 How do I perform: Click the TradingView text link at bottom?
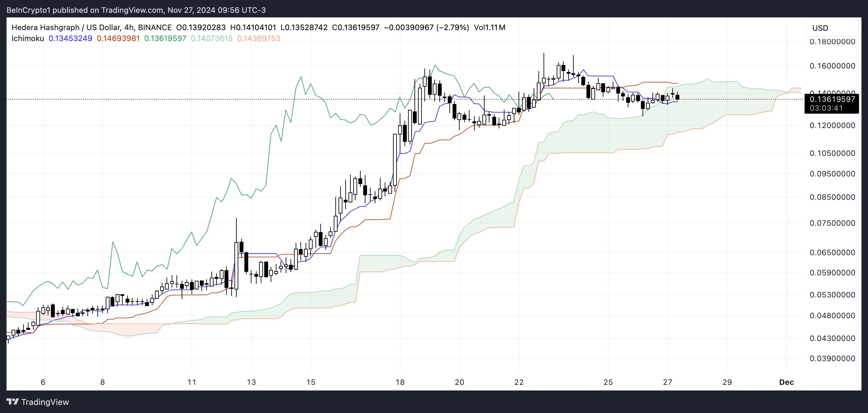45,402
